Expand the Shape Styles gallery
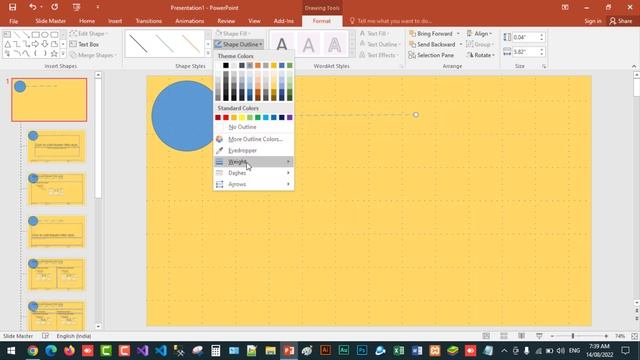 (208, 53)
